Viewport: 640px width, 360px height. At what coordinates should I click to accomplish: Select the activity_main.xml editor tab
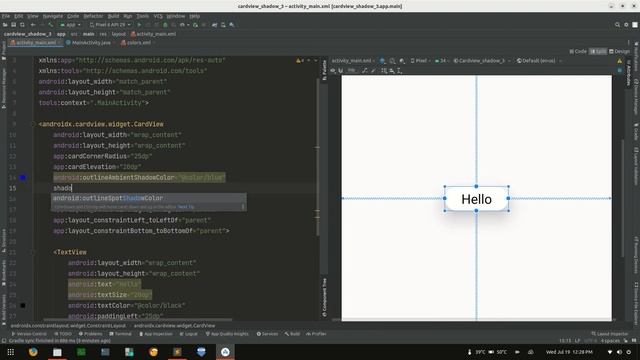click(x=35, y=42)
